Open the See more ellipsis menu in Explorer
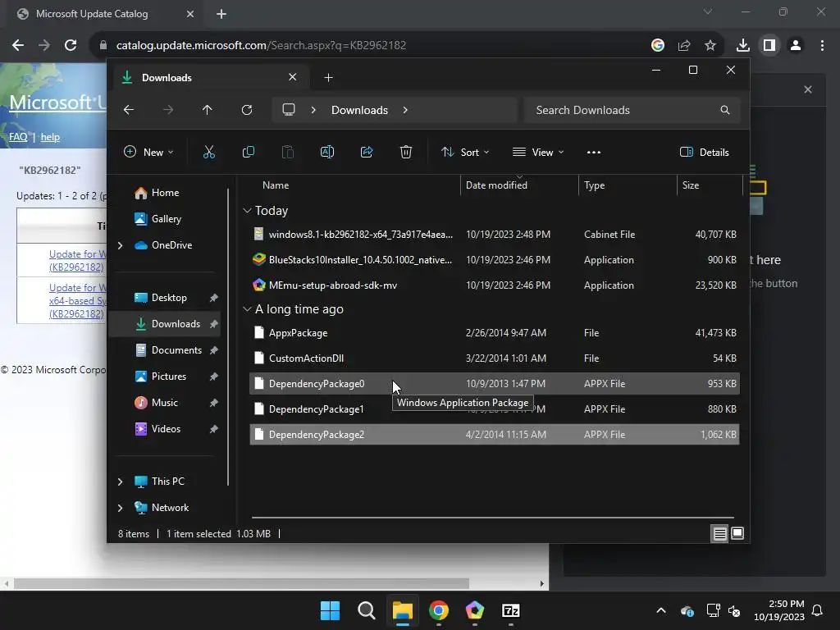This screenshot has width=840, height=630. [x=594, y=152]
